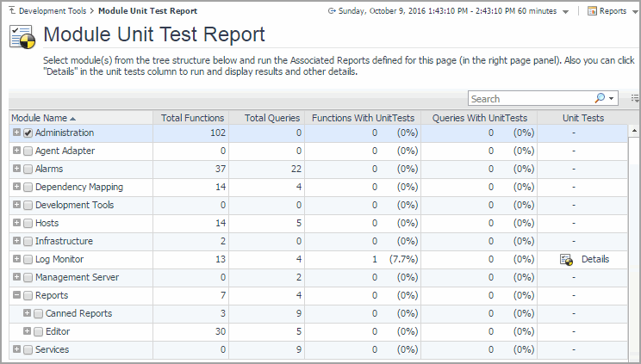The height and width of the screenshot is (364, 641).
Task: Click the Reports panel icon in header
Action: [593, 11]
